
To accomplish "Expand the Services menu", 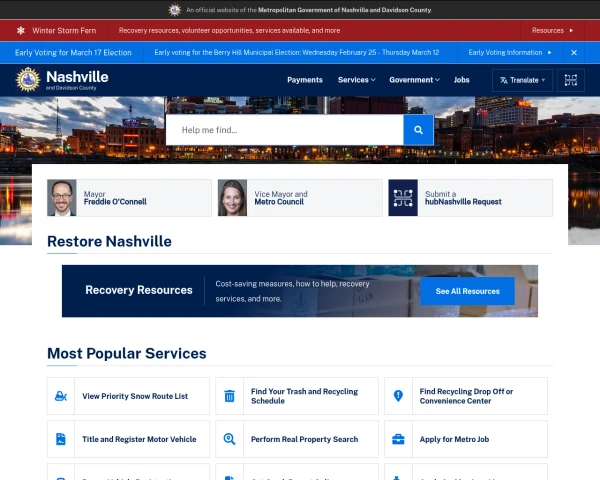I will click(357, 80).
